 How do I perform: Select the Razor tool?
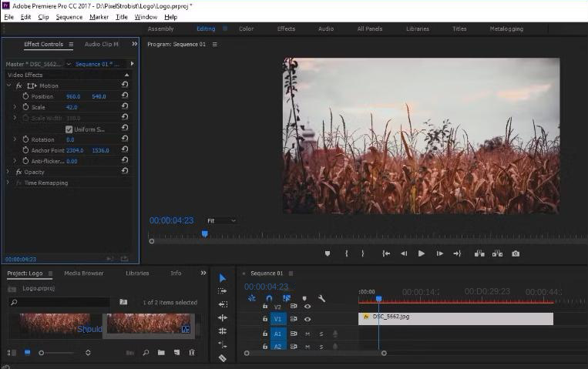pyautogui.click(x=223, y=357)
